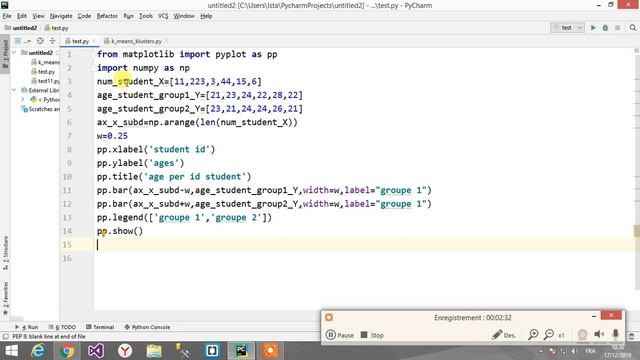Click the locate-current-file target icon

tap(40, 41)
